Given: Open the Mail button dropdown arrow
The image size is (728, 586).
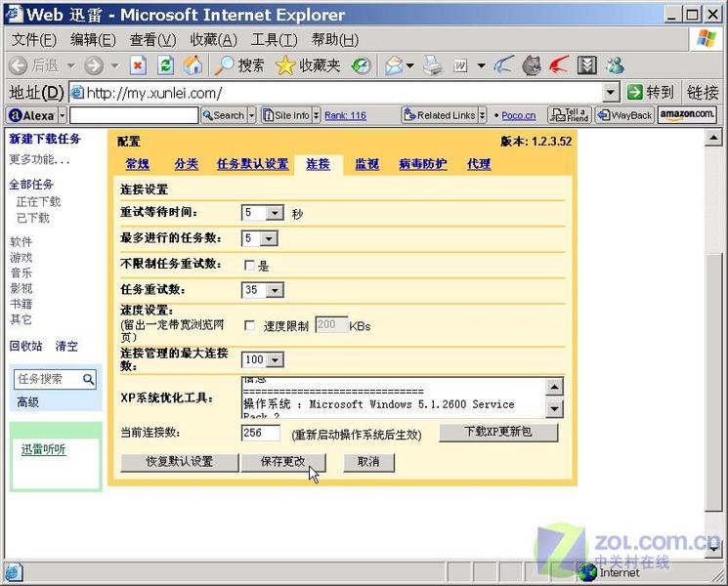Looking at the screenshot, I should click(410, 65).
